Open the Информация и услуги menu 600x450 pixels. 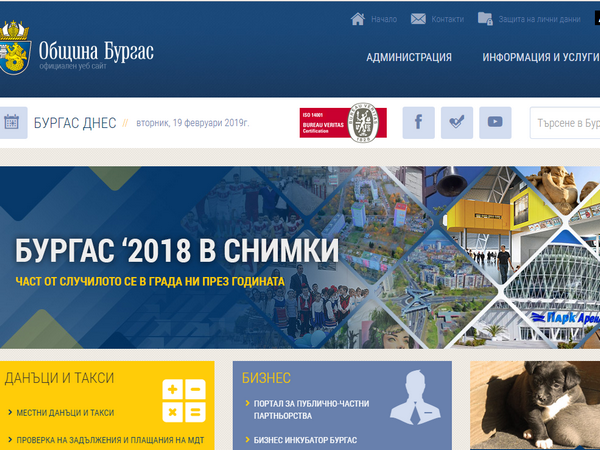[x=541, y=57]
